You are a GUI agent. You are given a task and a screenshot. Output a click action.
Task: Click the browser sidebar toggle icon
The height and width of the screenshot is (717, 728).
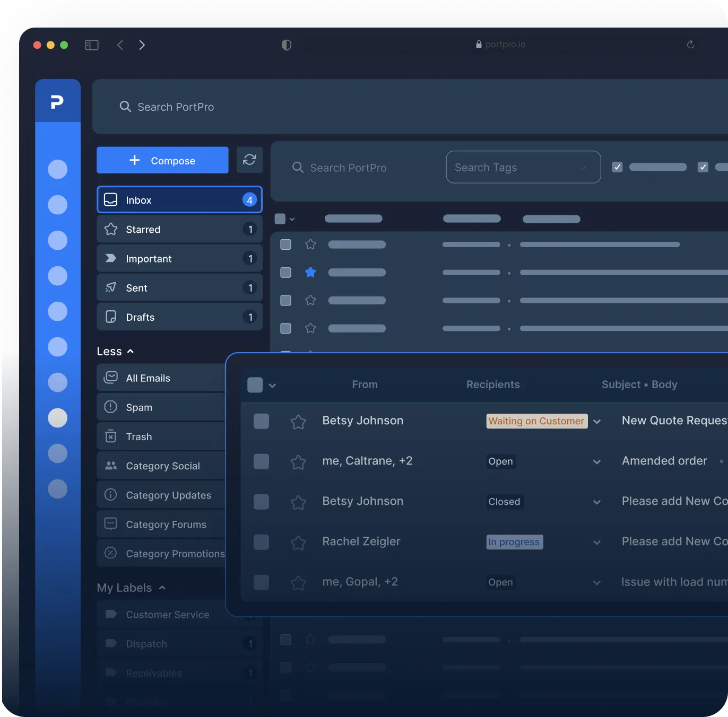92,45
